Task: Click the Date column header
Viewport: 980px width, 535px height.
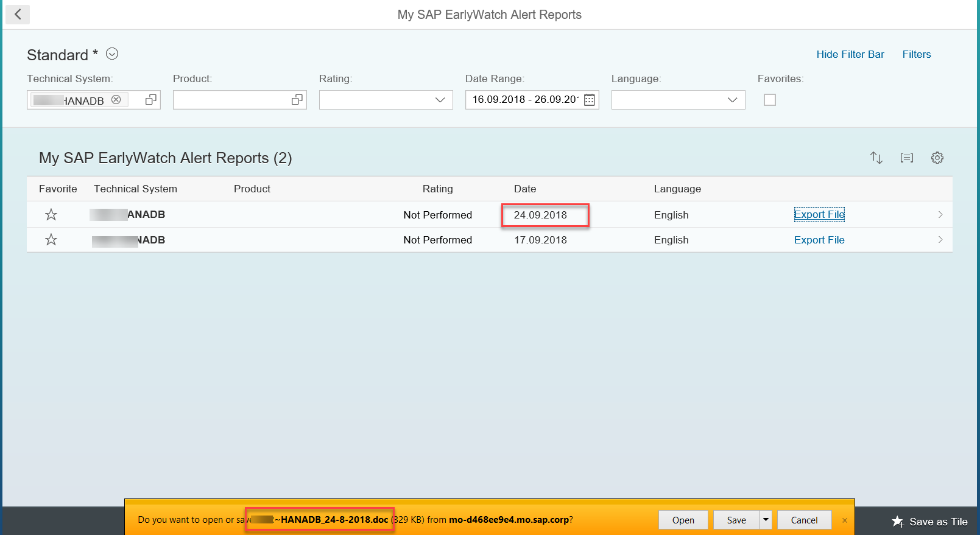Action: [524, 189]
